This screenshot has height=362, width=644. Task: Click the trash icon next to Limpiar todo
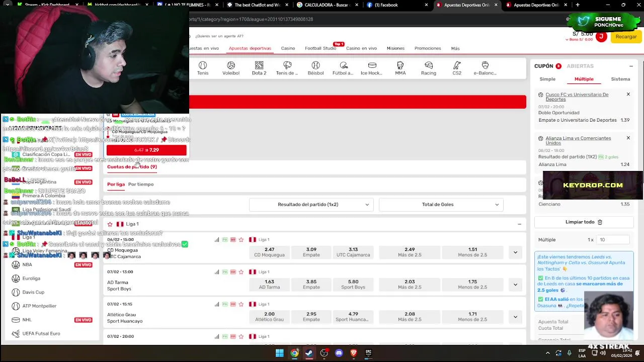[x=600, y=222]
